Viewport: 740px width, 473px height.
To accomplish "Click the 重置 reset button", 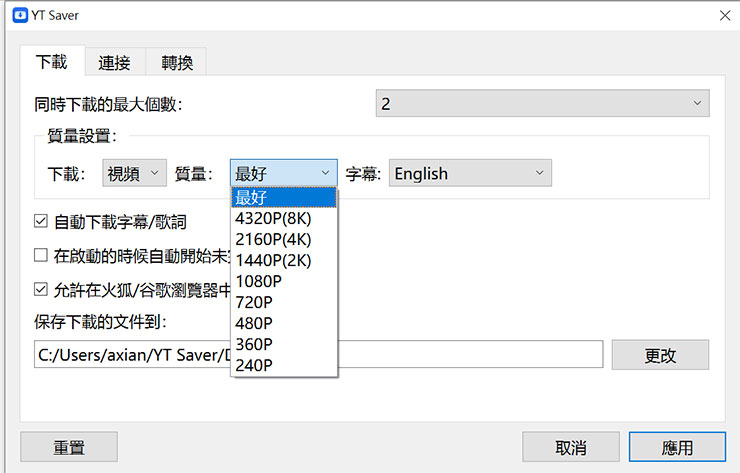I will point(69,447).
